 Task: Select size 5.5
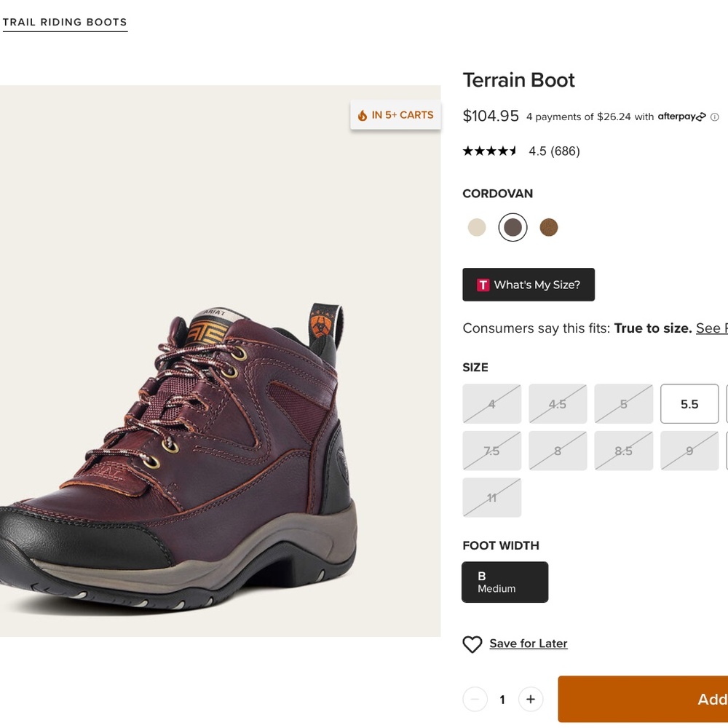[689, 404]
